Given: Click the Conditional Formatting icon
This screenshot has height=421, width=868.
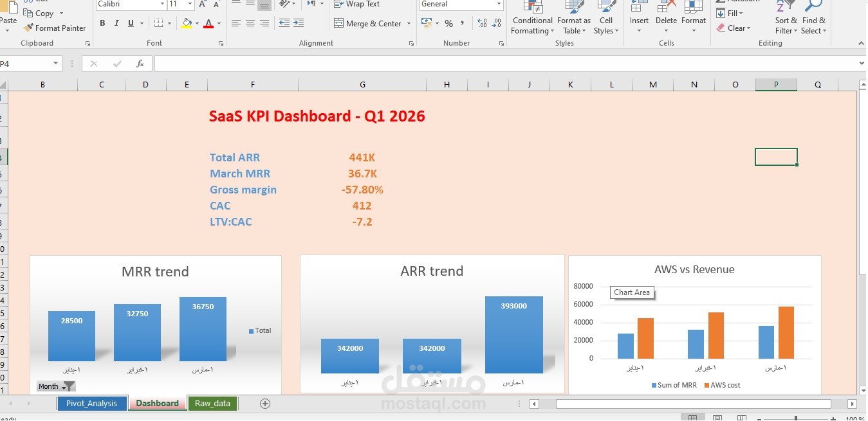Looking at the screenshot, I should (x=533, y=7).
